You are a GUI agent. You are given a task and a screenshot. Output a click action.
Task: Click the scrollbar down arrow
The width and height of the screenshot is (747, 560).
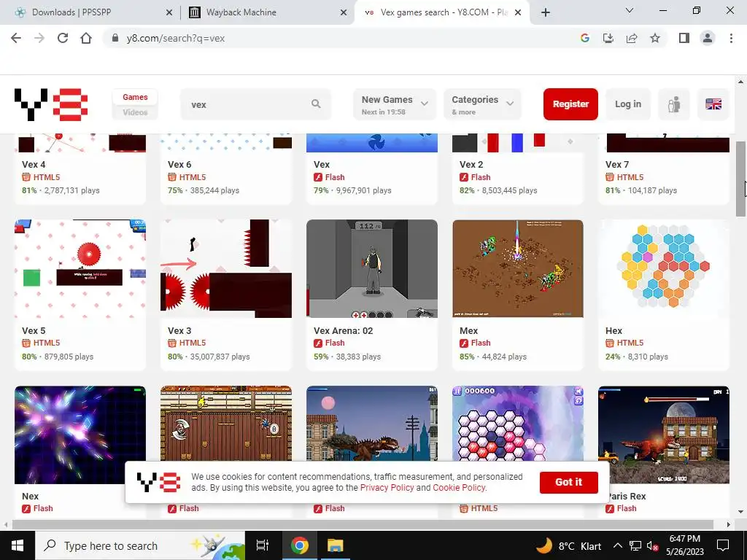[x=740, y=513]
